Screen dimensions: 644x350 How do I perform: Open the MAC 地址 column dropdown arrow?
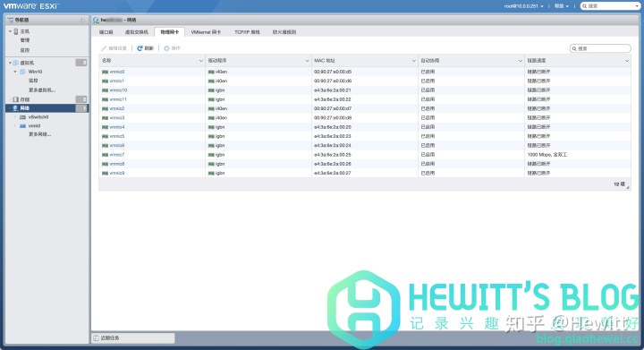click(x=413, y=61)
